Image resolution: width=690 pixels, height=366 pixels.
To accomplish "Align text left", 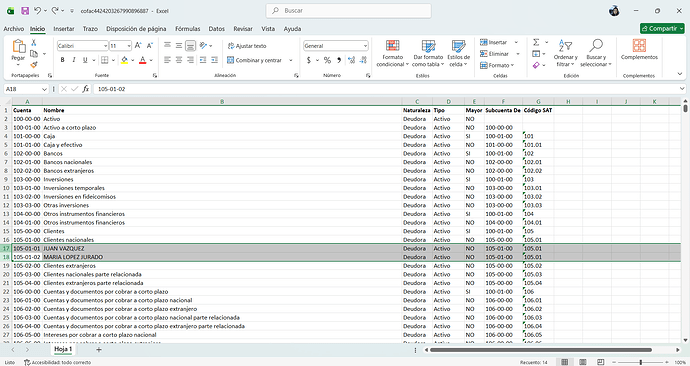I will coord(167,60).
